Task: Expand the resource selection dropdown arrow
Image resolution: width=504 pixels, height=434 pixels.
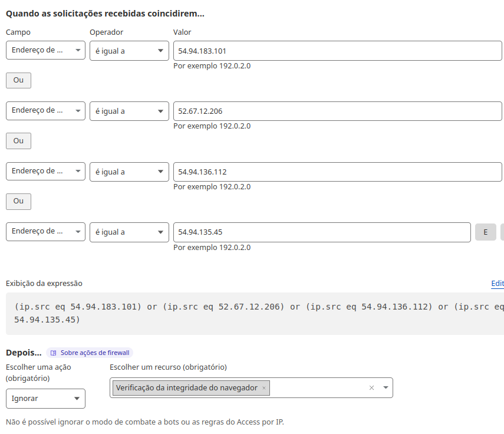Action: pos(386,387)
